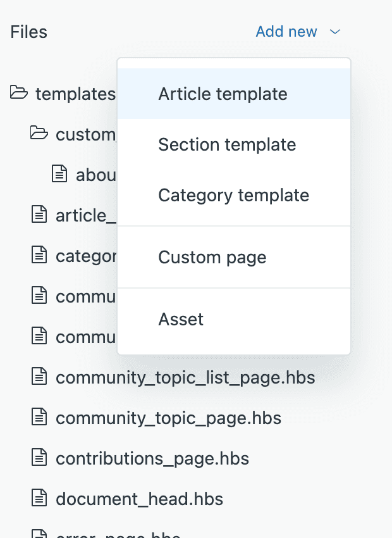Screen dimensions: 392x538
Task: Click the file icon beside the about page
Action: tap(59, 174)
